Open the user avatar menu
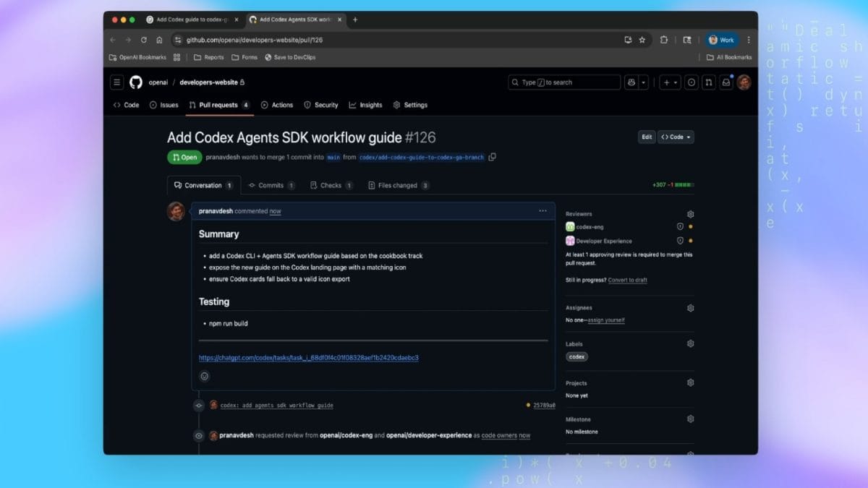The image size is (868, 488). (744, 82)
